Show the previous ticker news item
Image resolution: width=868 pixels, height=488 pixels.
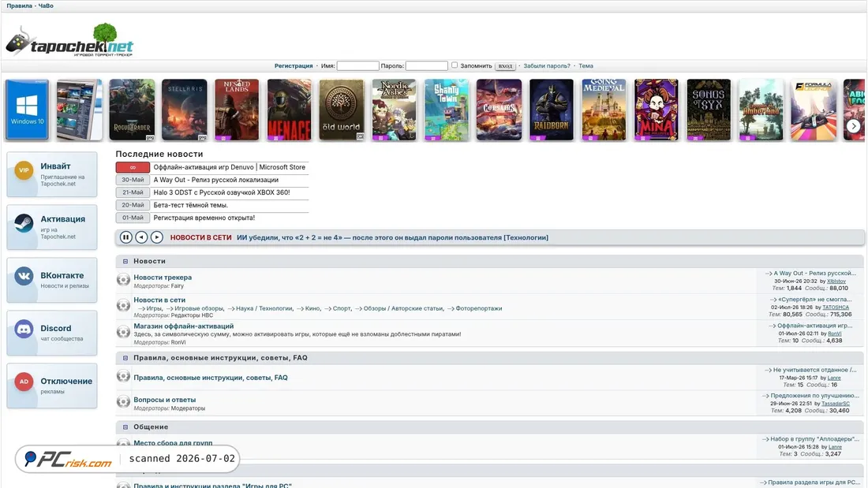[141, 237]
